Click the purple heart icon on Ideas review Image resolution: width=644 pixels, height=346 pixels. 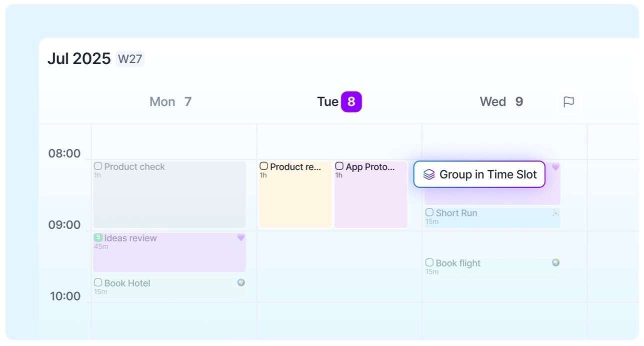[241, 237]
